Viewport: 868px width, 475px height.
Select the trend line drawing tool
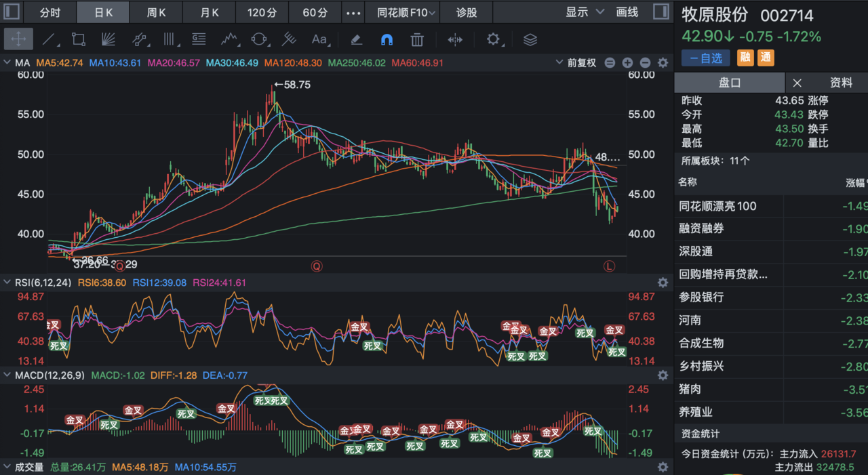click(49, 39)
